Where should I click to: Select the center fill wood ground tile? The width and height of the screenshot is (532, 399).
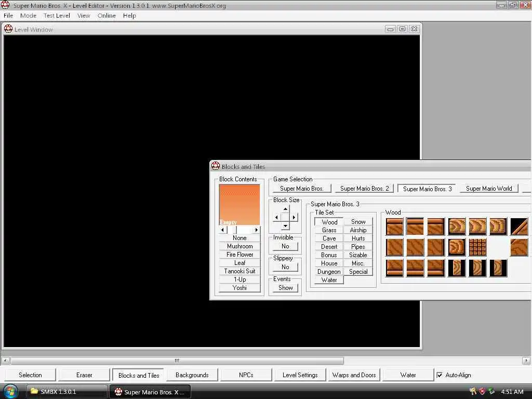(x=415, y=247)
